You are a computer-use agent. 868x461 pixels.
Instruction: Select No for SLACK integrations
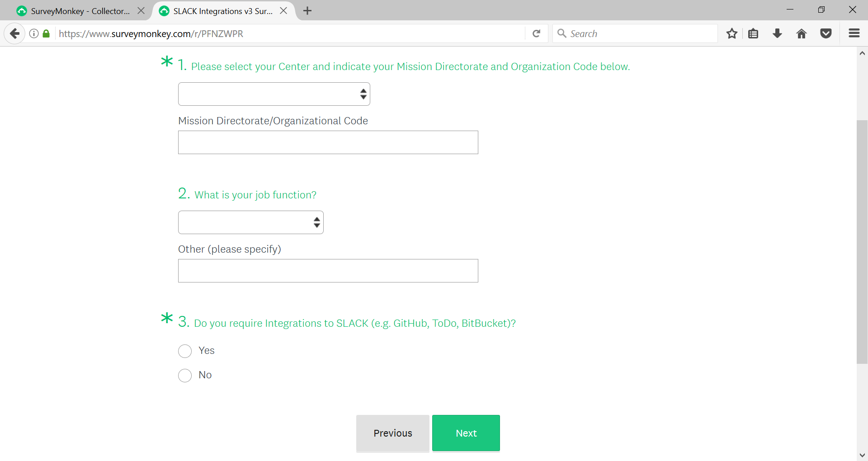pyautogui.click(x=185, y=376)
